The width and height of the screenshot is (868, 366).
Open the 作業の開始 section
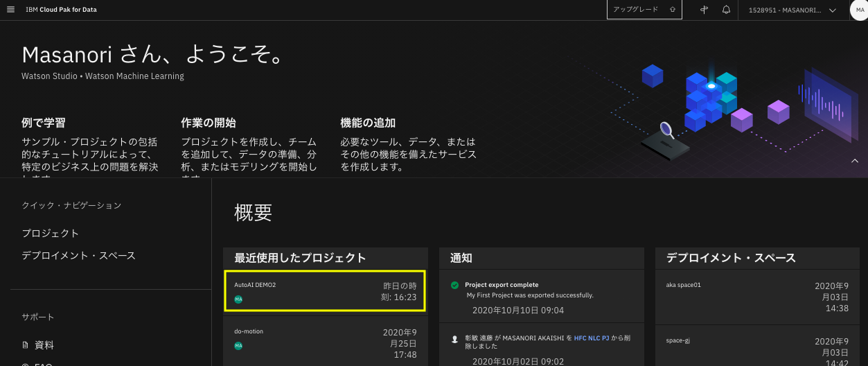(x=209, y=123)
